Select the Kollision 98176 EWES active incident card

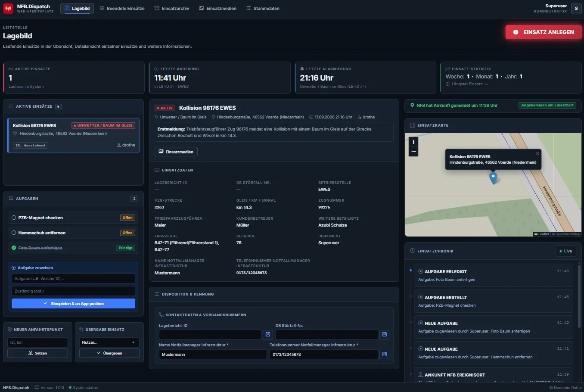pyautogui.click(x=74, y=135)
